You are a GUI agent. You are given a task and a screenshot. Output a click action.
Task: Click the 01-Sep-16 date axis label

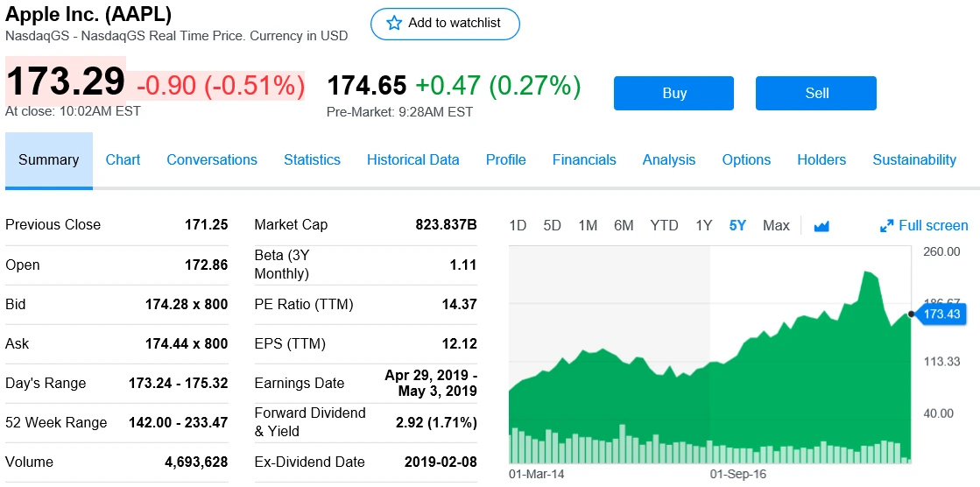tap(739, 474)
